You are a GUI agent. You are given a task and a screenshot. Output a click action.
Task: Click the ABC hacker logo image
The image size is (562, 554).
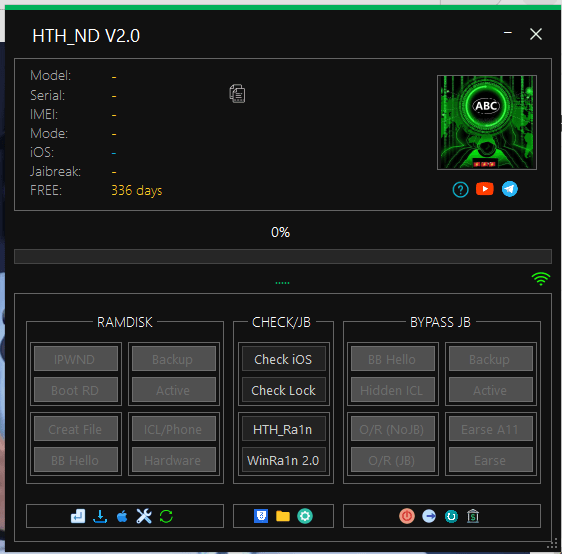pos(487,122)
